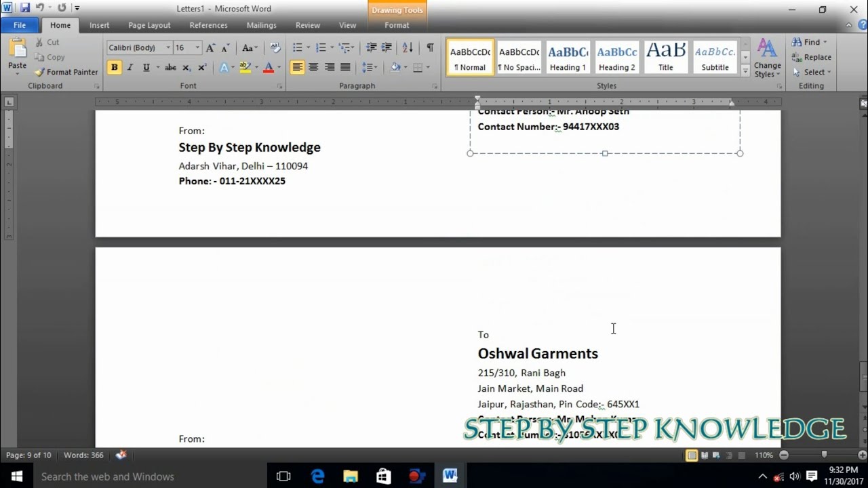868x488 pixels.
Task: Set Align Text Right
Action: pos(330,67)
